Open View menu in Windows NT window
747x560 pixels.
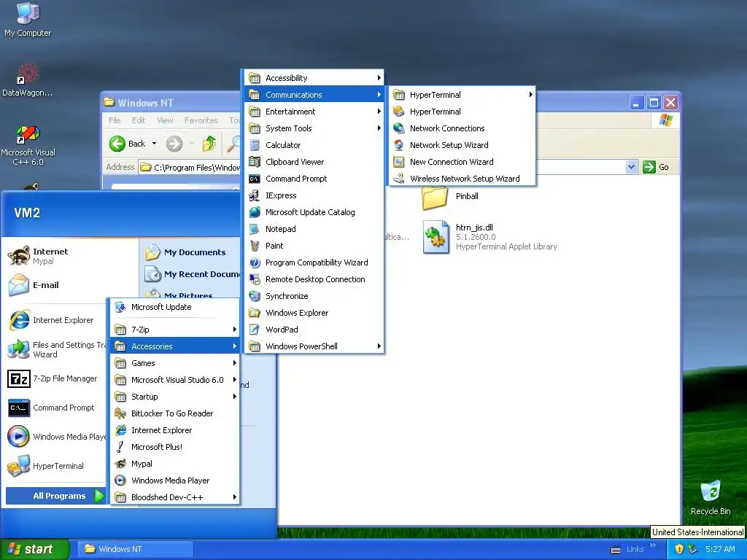click(x=165, y=120)
